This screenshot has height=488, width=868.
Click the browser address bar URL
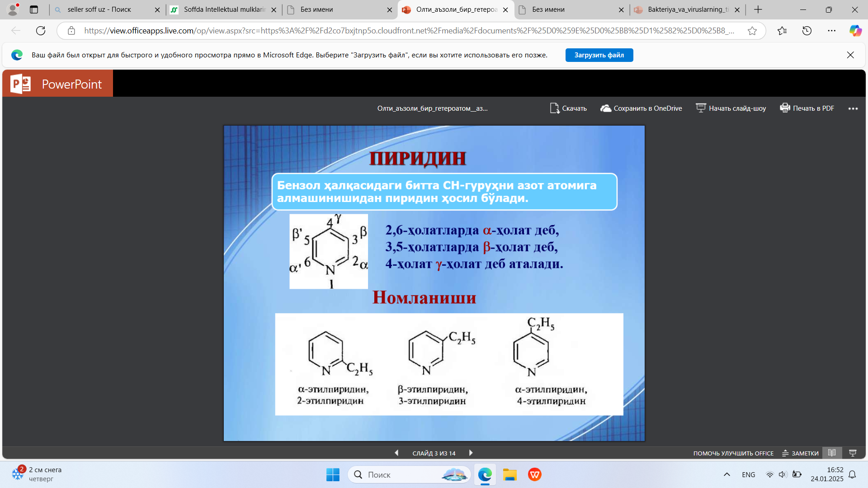click(407, 31)
